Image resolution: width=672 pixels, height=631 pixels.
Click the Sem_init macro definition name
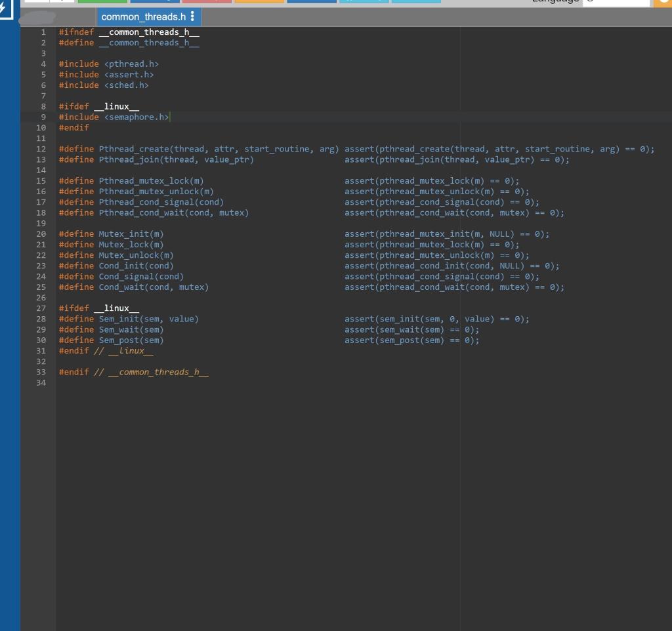coord(118,319)
